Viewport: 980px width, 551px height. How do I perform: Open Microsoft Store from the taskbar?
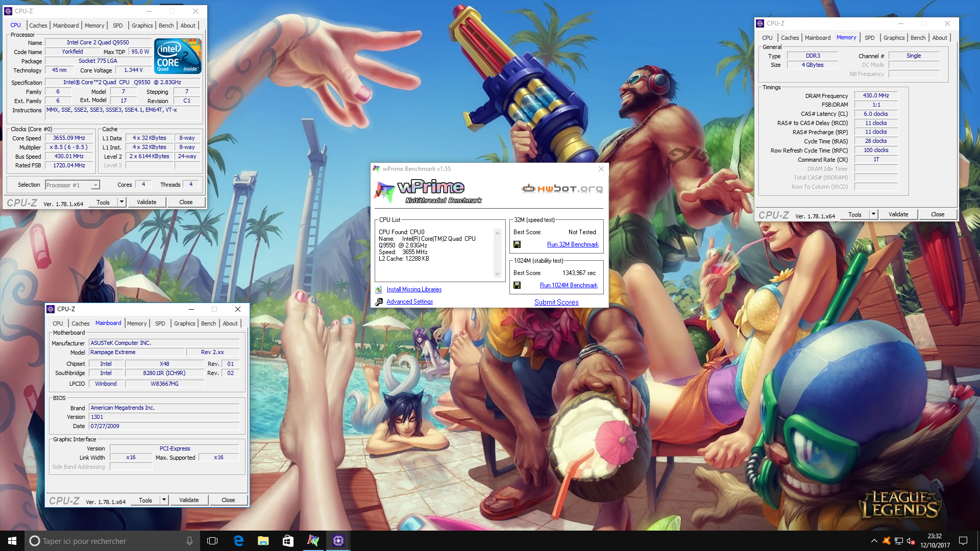pos(288,541)
